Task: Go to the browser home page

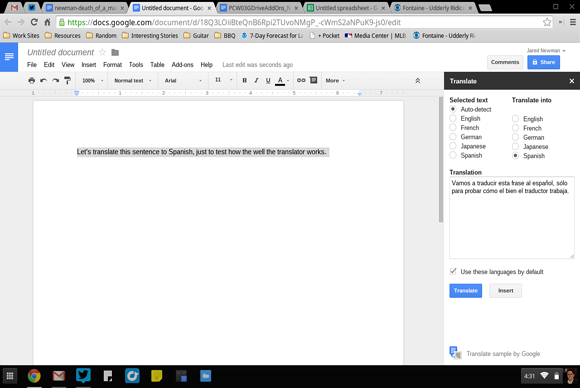Action: 47,22
